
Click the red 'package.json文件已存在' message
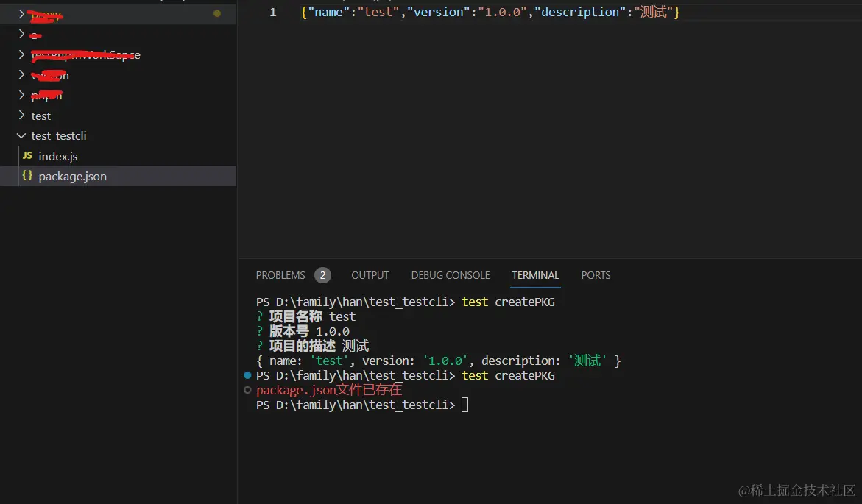click(329, 390)
